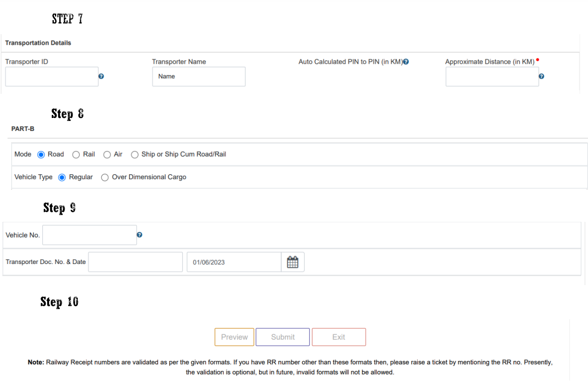Focus the Vehicle No. input field
Viewport: 588px width, 387px height.
point(89,235)
